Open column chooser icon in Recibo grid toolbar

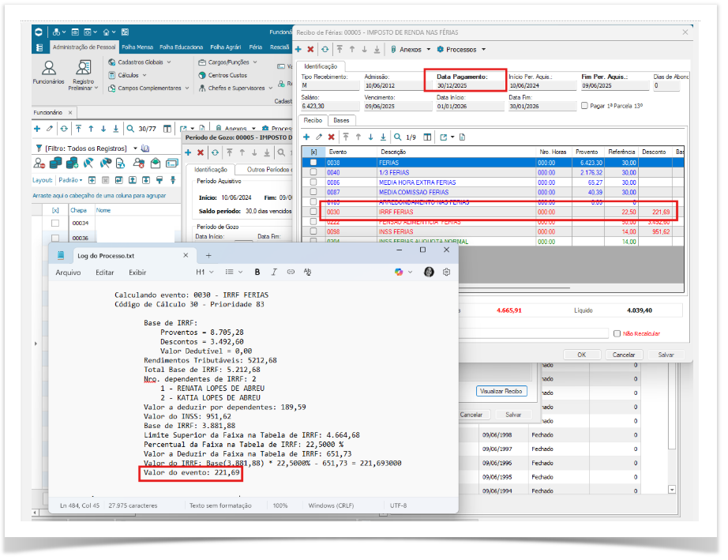(x=428, y=137)
